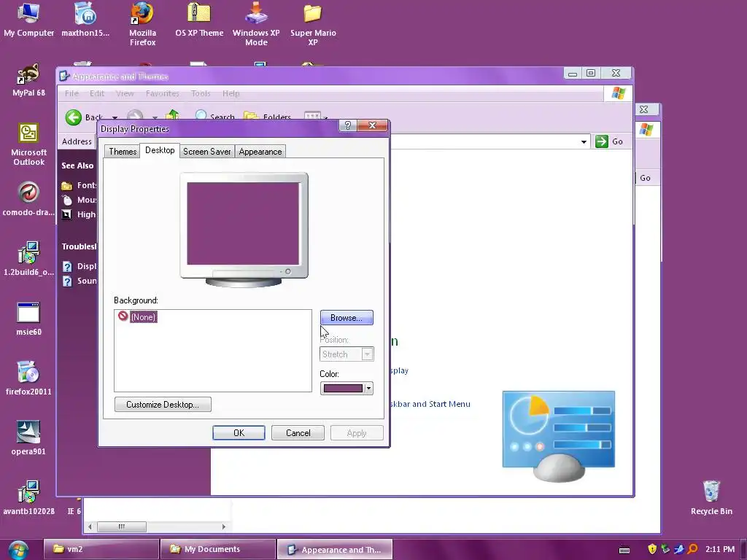Click Go button next to address bar
Screen dimensions: 747x560
[x=609, y=141]
